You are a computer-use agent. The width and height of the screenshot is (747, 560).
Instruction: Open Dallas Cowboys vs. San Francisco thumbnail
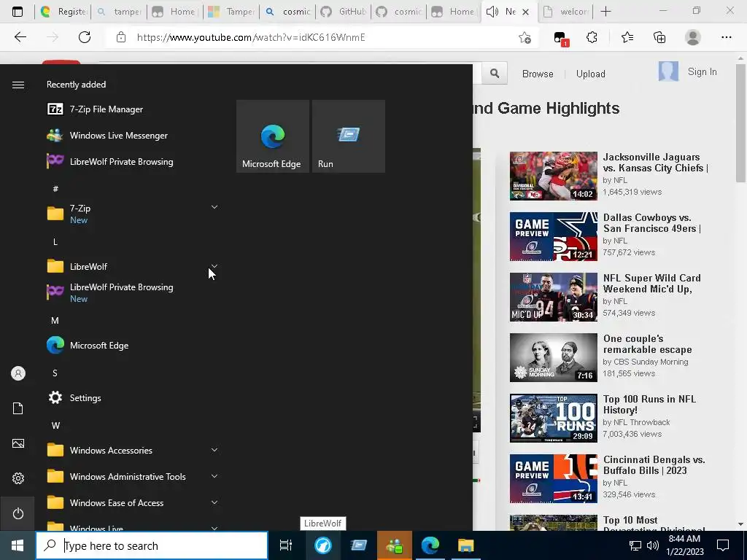pyautogui.click(x=553, y=237)
